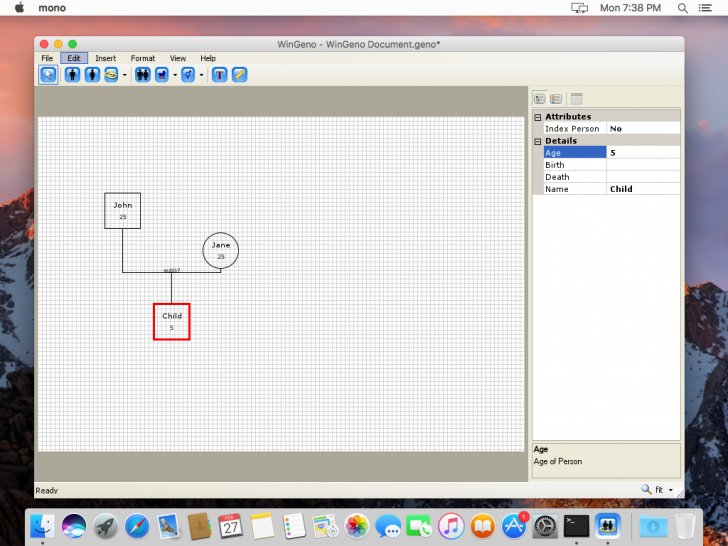Select the Death property row

click(x=612, y=177)
